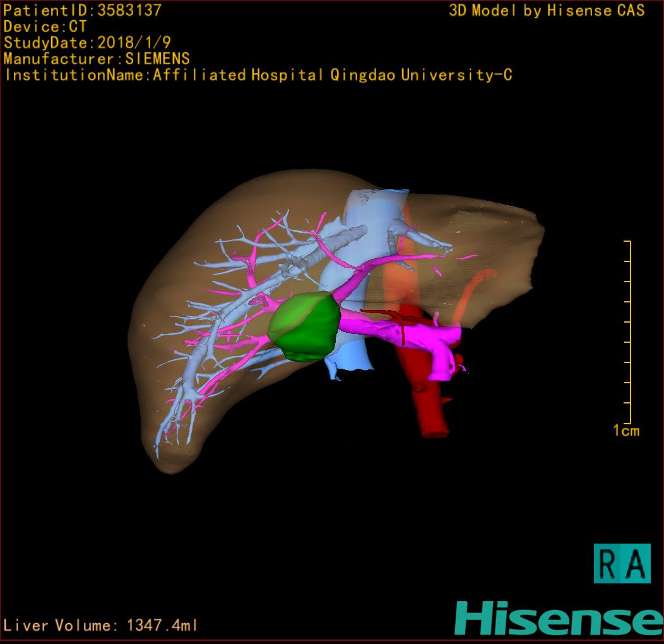Click the RA orientation indicator box
The width and height of the screenshot is (664, 644).
tap(622, 563)
